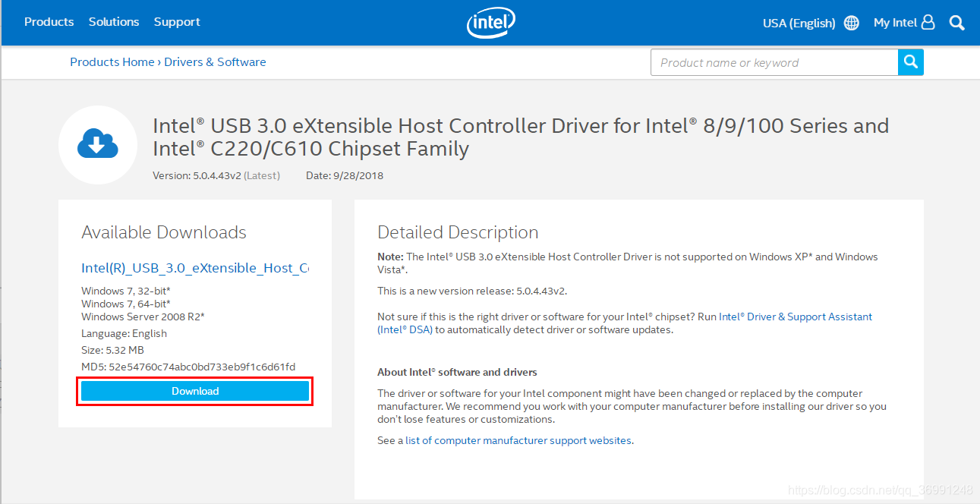Open site search magnifier in header
Image resolution: width=980 pixels, height=504 pixels.
point(956,23)
